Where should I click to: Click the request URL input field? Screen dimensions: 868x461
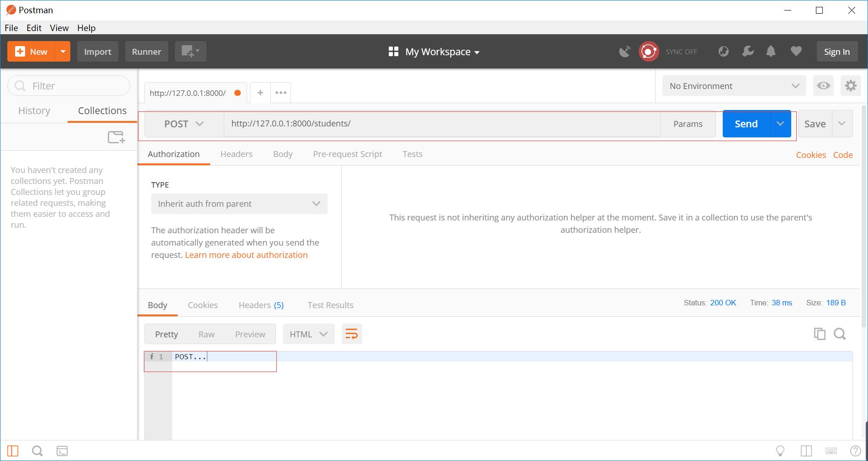442,124
